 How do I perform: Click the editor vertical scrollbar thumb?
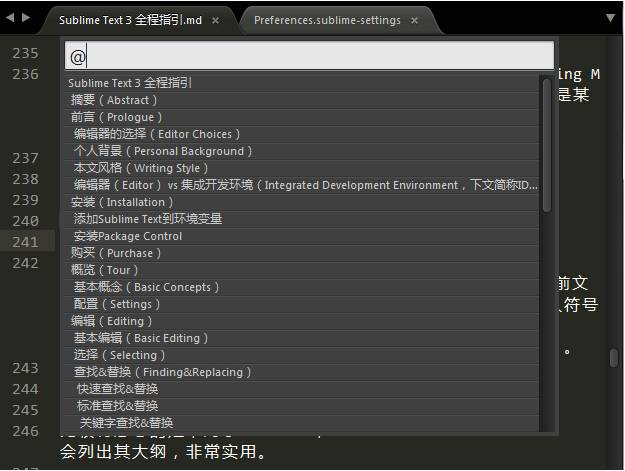coord(613,358)
